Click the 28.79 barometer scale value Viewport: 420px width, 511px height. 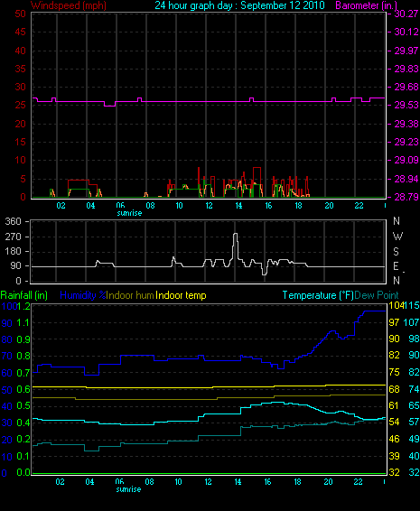406,197
